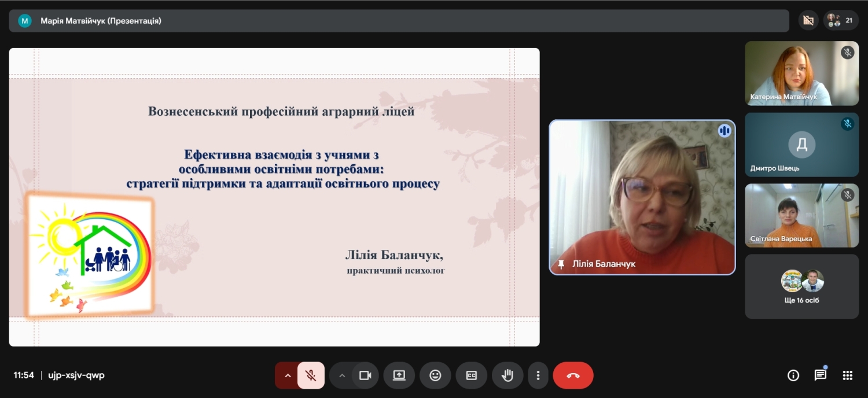Screen dimensions: 868x398
Task: Click the present screen icon
Action: pos(399,375)
